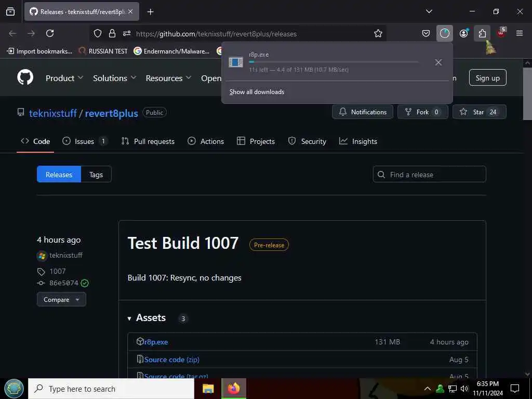Select the Tags toggle button
The width and height of the screenshot is (532, 399).
96,175
